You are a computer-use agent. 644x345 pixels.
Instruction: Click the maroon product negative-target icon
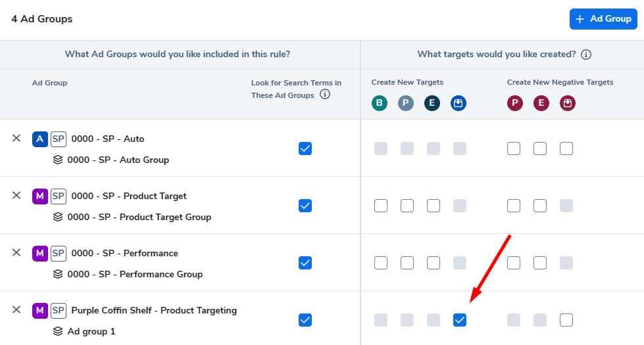pos(568,103)
